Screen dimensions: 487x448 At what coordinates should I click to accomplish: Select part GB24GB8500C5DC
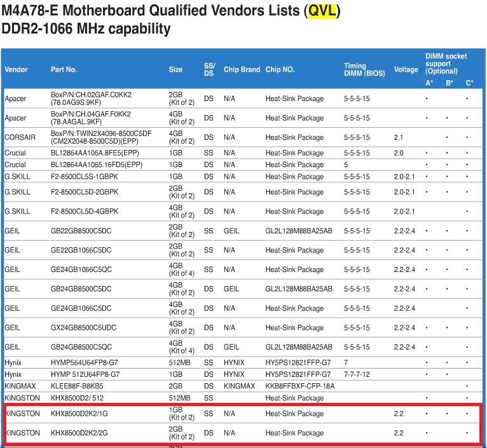coord(81,289)
